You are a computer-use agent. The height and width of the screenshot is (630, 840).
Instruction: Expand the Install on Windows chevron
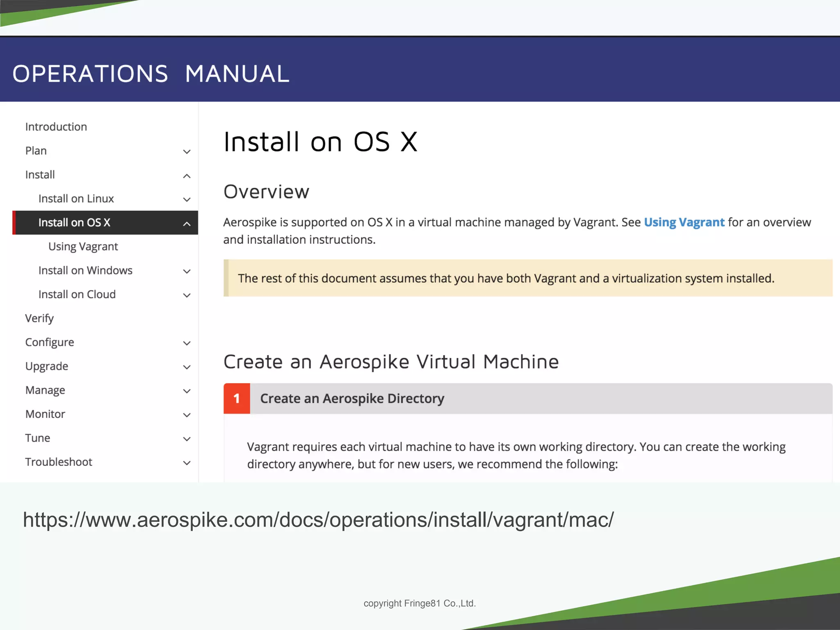point(187,272)
